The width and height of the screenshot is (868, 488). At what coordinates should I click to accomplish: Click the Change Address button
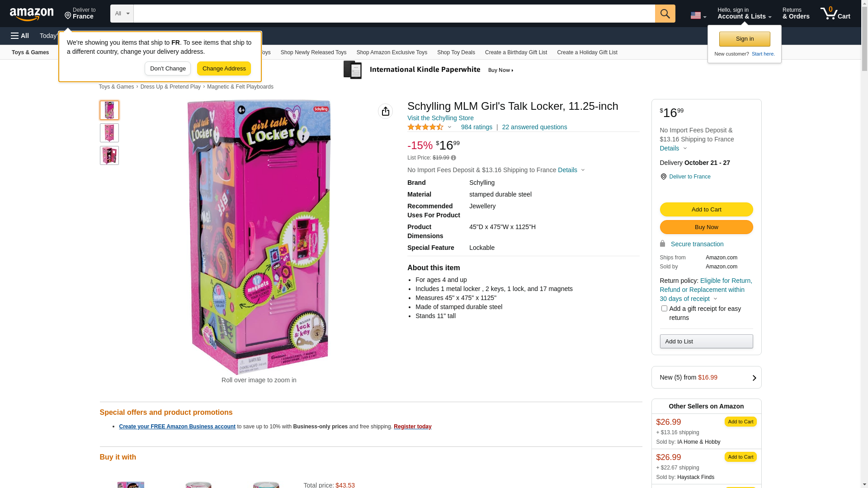pos(224,69)
